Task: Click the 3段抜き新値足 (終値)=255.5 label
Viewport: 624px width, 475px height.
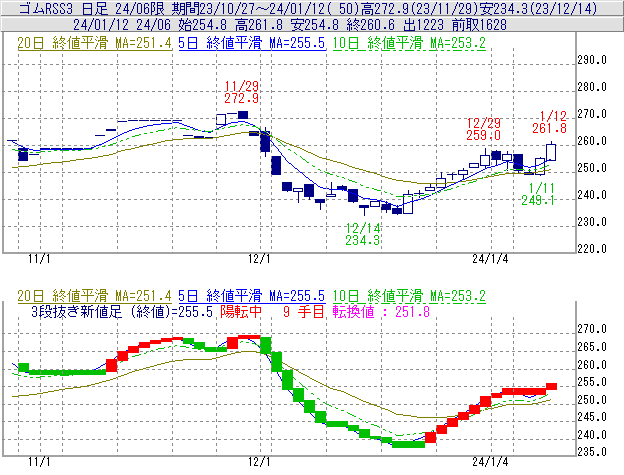Action: [122, 311]
